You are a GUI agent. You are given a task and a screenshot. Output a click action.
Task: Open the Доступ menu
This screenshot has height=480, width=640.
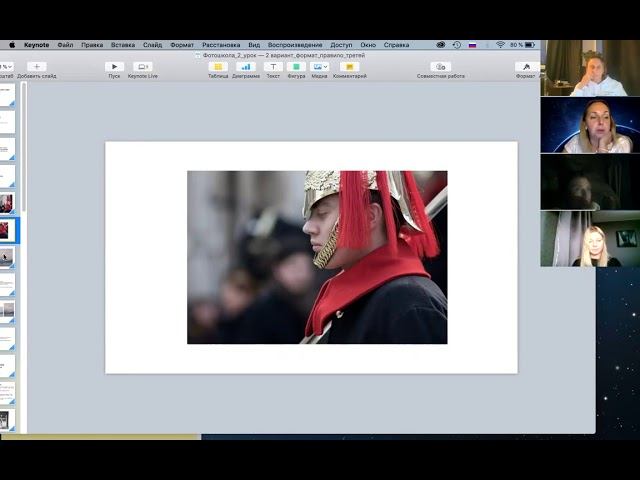click(x=341, y=45)
